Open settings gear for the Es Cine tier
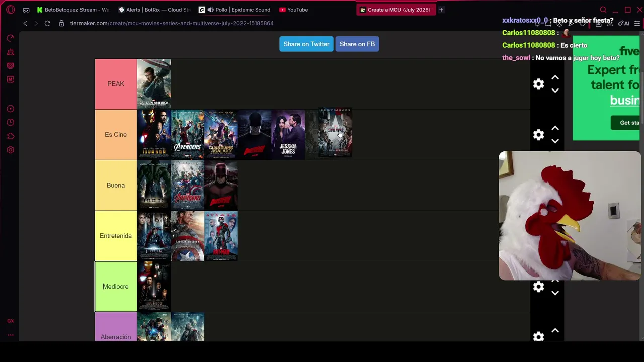 [539, 135]
